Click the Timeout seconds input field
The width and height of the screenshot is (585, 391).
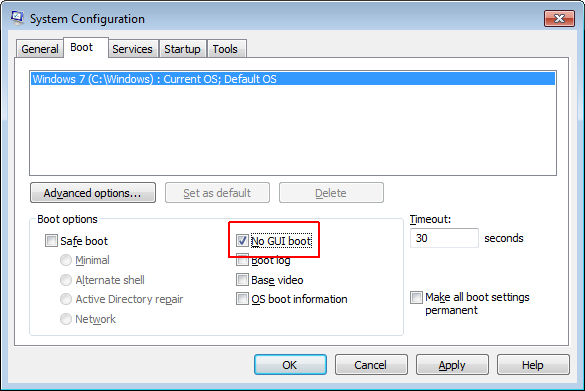pos(444,238)
